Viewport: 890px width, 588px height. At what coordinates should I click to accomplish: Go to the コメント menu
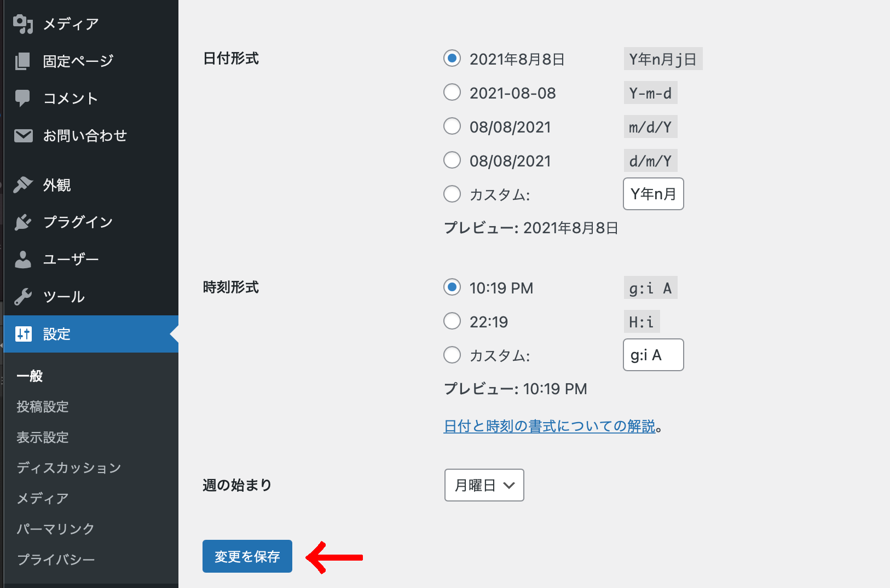tap(71, 99)
